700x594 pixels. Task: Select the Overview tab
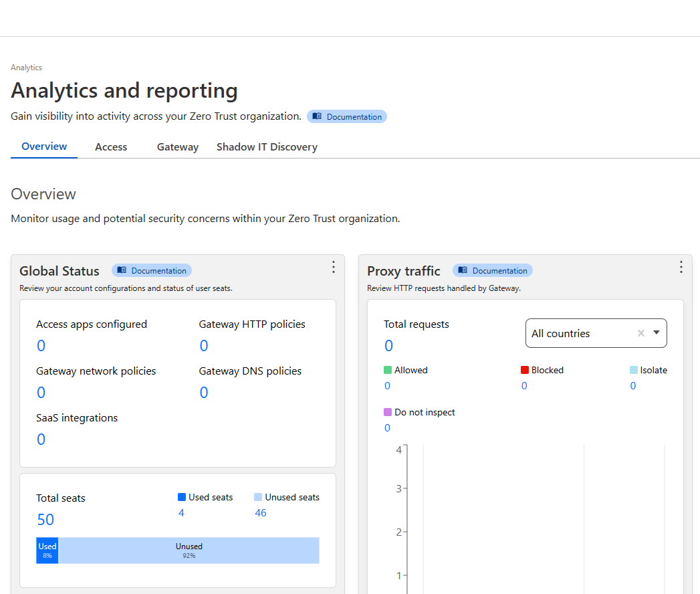pos(44,146)
